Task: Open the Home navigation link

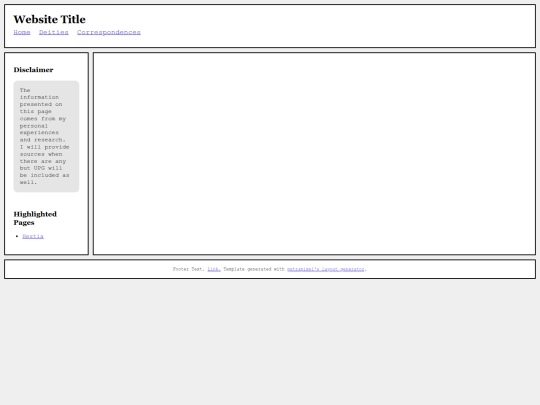Action: 22,32
